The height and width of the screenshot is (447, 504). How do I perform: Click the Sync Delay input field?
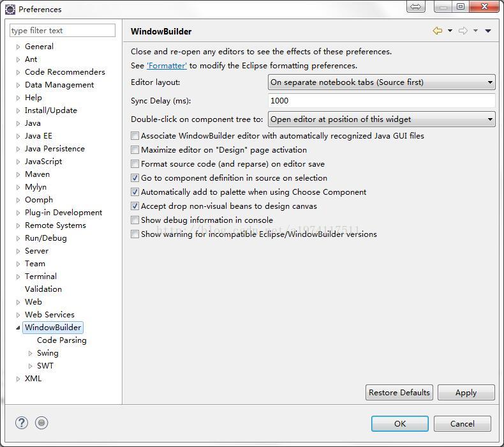point(382,101)
